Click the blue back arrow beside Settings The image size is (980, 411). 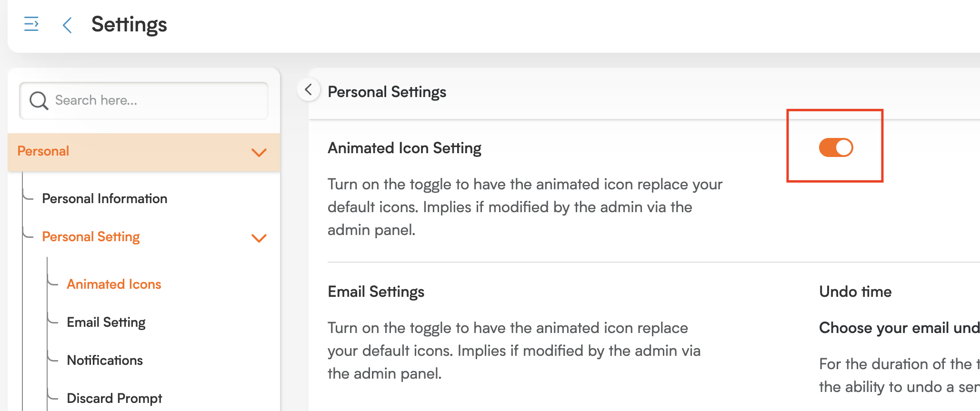coord(67,25)
